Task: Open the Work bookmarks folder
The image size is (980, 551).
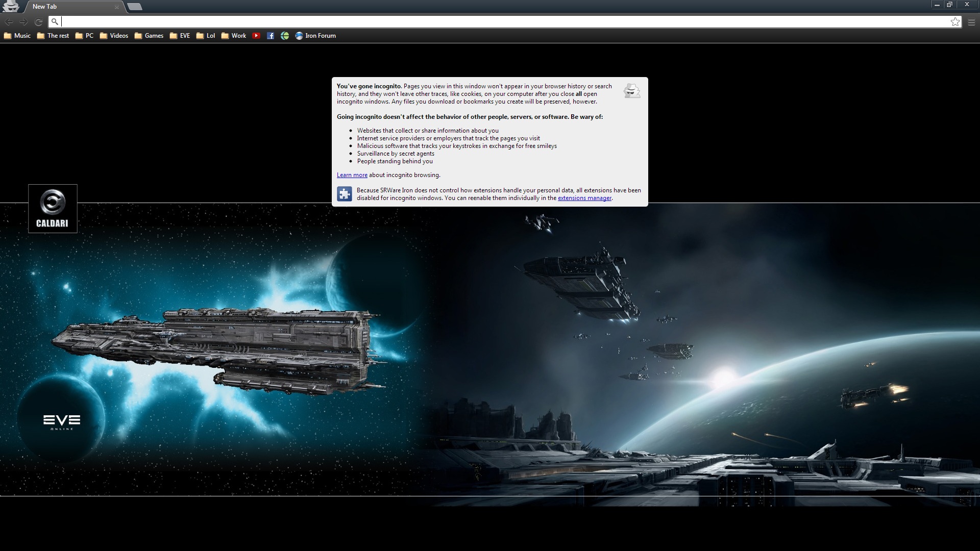Action: [x=234, y=36]
